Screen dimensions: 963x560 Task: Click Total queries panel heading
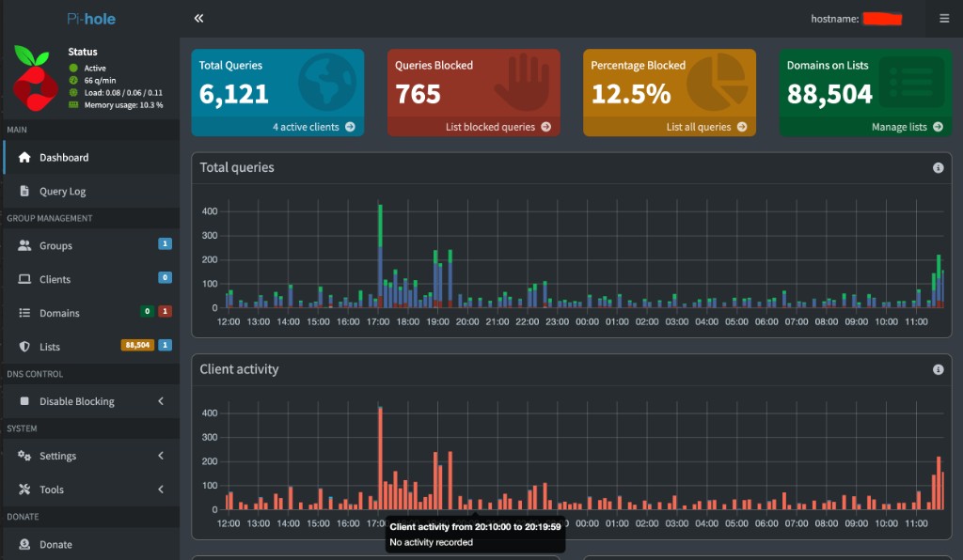(x=237, y=167)
